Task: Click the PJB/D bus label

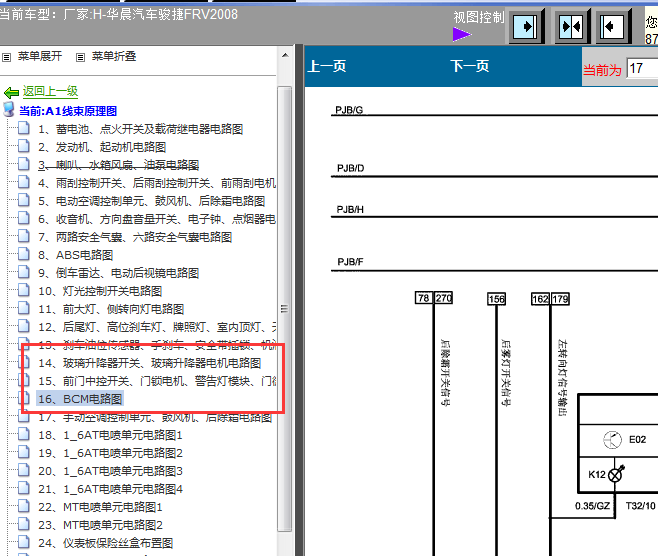Action: click(x=350, y=168)
